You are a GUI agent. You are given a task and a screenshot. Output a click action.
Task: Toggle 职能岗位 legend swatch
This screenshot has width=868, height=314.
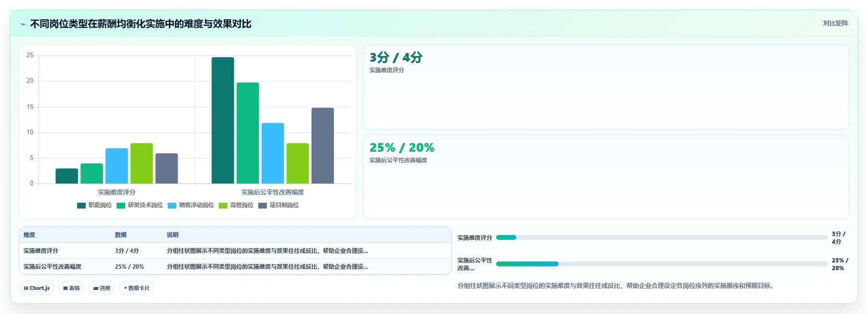81,206
